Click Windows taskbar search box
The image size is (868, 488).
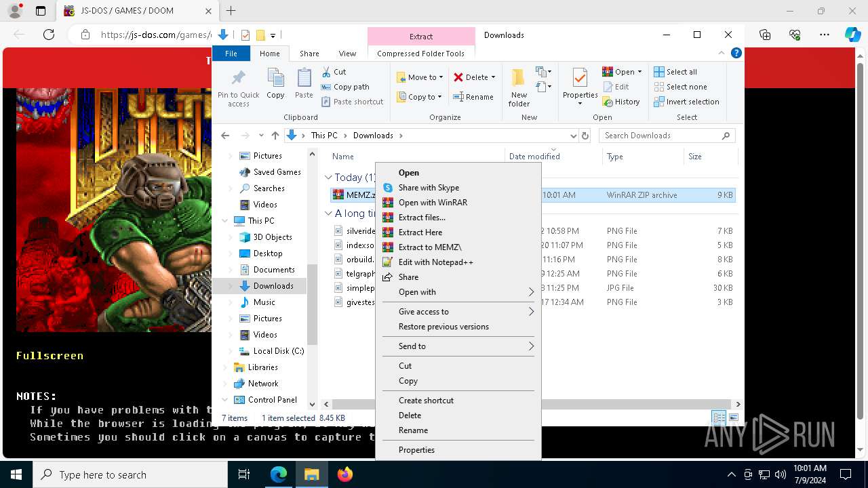coord(130,474)
